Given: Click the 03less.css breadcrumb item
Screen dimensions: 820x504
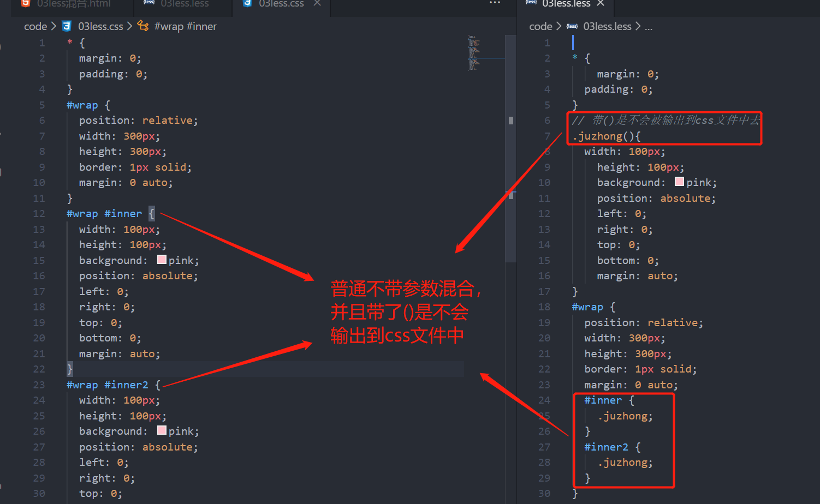Looking at the screenshot, I should click(100, 26).
